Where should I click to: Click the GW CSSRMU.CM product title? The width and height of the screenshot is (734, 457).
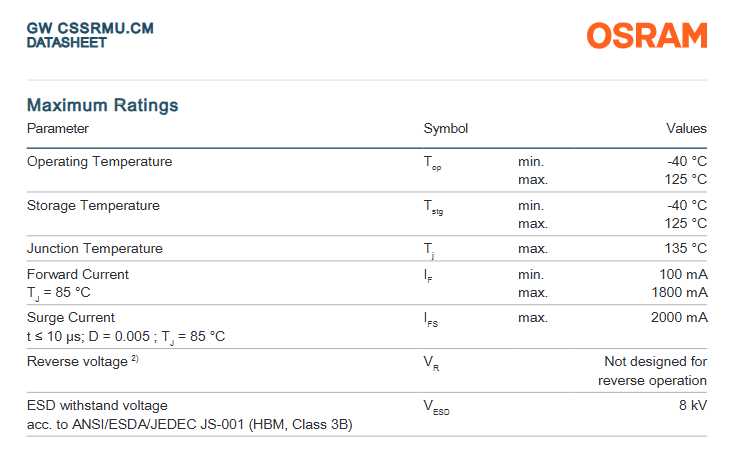click(90, 29)
